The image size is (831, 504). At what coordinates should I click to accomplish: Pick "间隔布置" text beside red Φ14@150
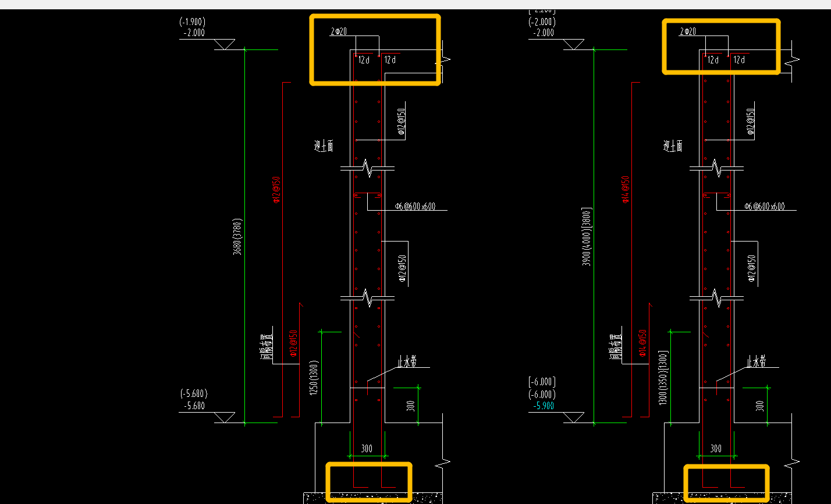point(616,347)
